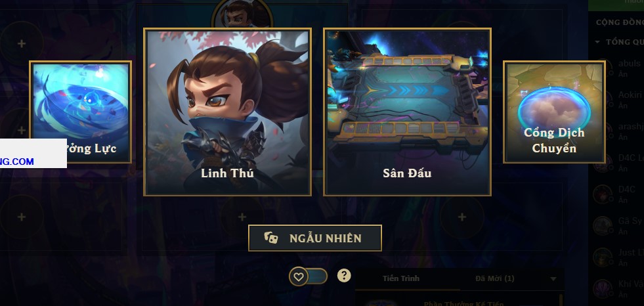Expand the dropdown arrow beside Đã Mời
644x306 pixels.
tap(553, 279)
